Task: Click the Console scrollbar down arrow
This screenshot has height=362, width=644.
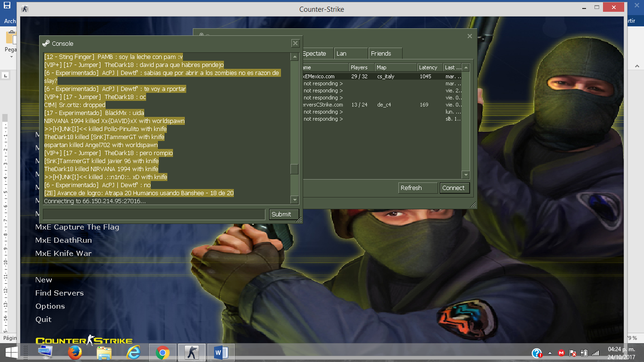Action: (x=294, y=200)
